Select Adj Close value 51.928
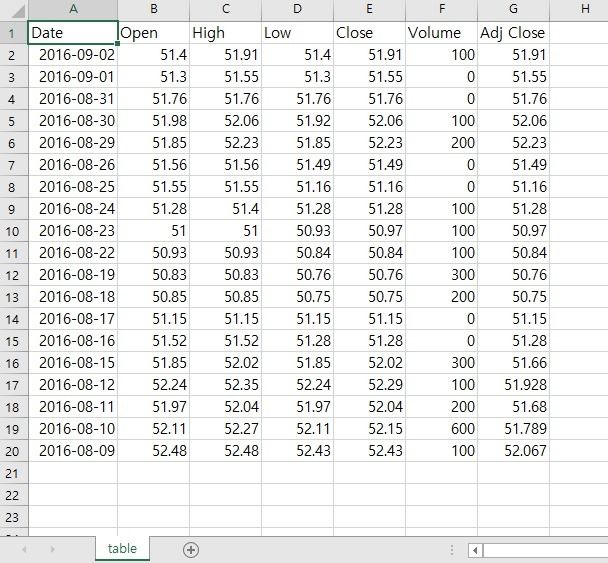The width and height of the screenshot is (608, 563). tap(513, 385)
